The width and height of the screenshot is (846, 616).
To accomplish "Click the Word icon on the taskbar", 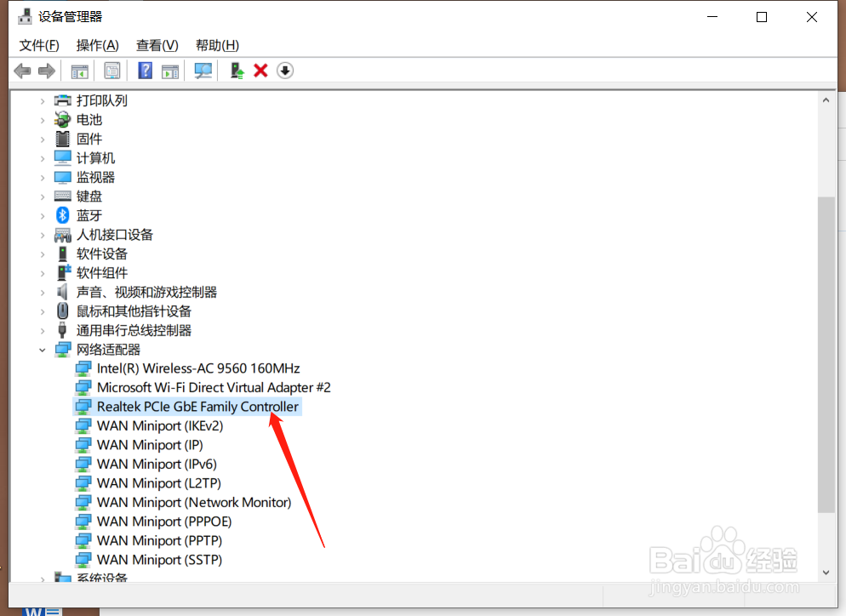I will pos(42,612).
